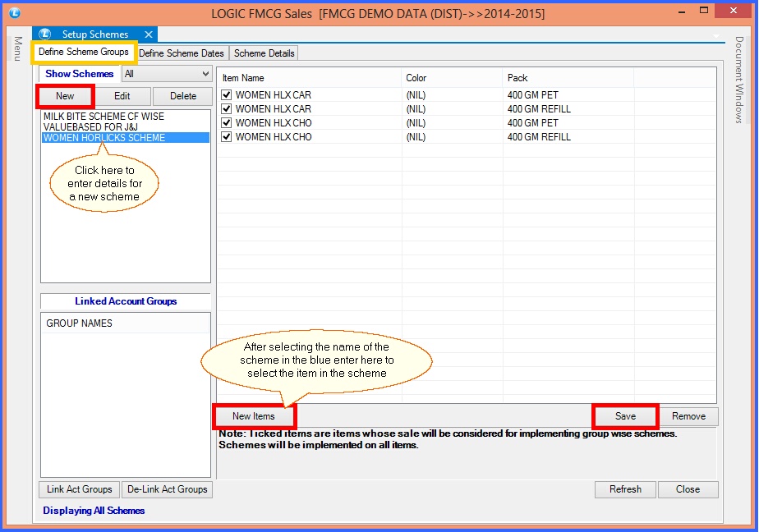Select the Setup Schemes document tab

(95, 34)
